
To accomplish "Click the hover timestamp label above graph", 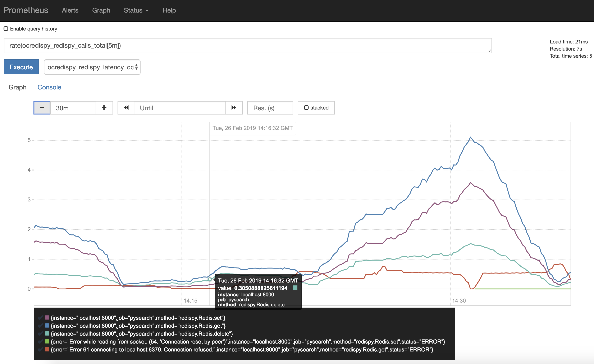I will coord(252,128).
